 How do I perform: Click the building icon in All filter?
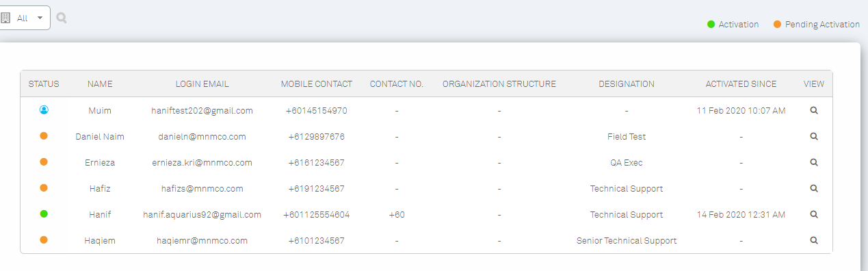point(5,18)
